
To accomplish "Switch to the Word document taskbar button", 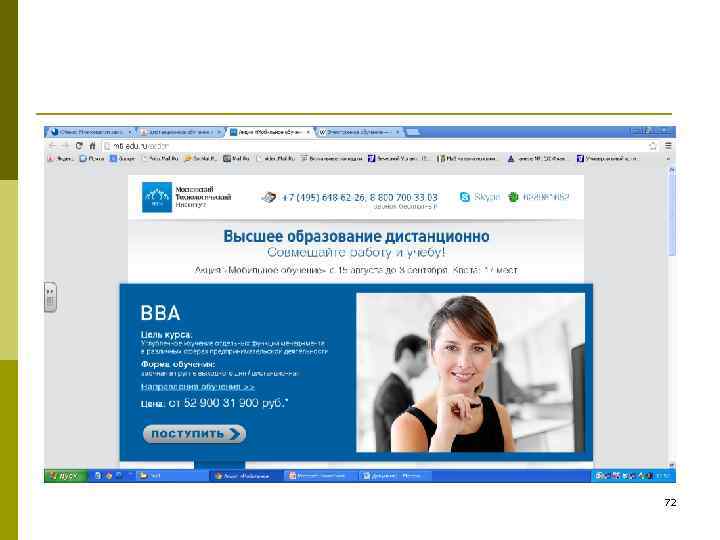I will (x=394, y=476).
